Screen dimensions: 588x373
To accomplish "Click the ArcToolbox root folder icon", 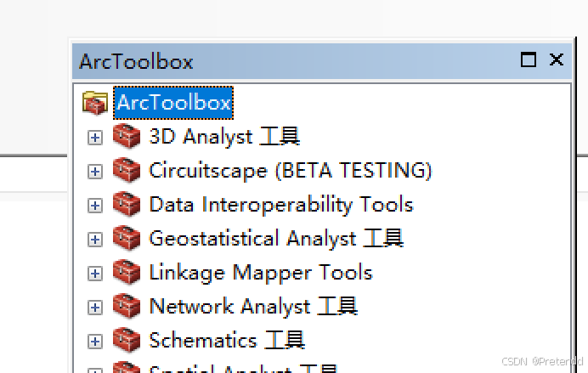I will [x=95, y=103].
